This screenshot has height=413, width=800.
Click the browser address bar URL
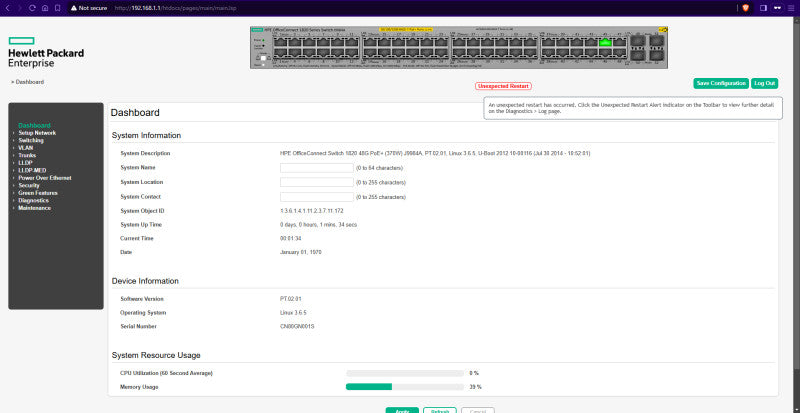click(175, 8)
